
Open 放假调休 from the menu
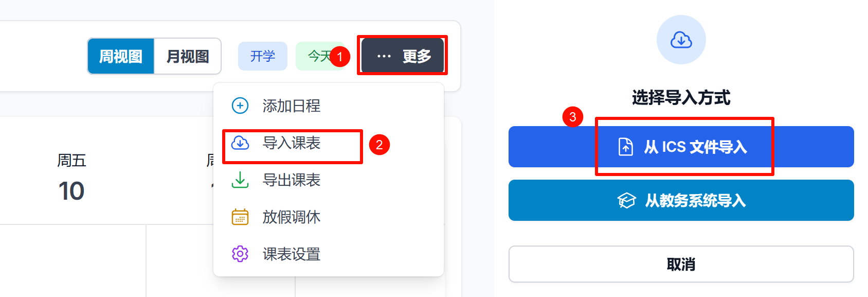pyautogui.click(x=292, y=217)
